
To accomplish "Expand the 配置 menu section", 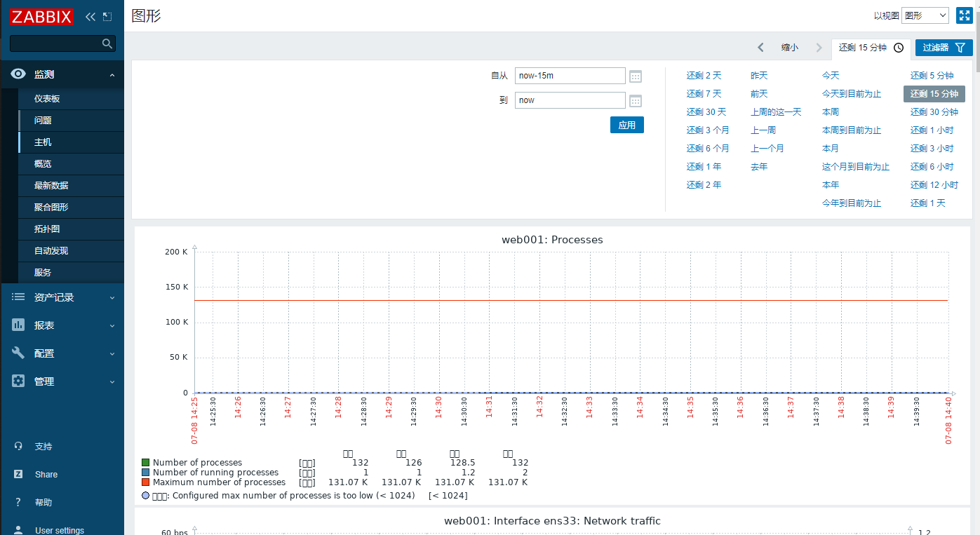I will [112, 354].
